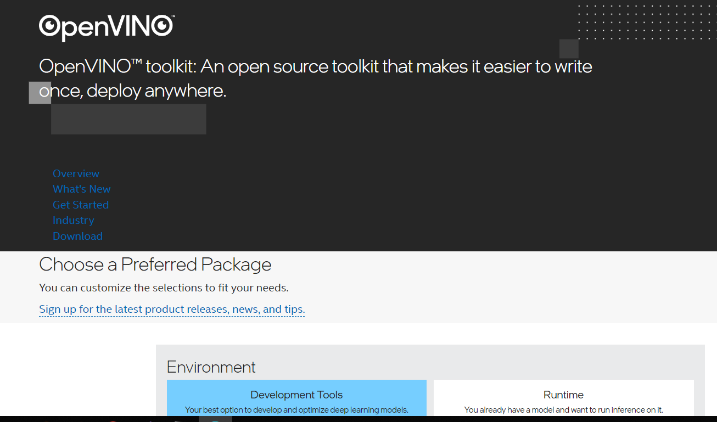Open the Download navigation link
This screenshot has height=422, width=717.
pos(77,236)
